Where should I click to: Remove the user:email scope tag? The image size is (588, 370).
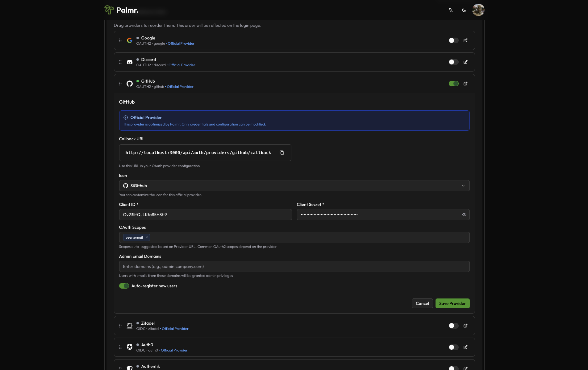(147, 237)
